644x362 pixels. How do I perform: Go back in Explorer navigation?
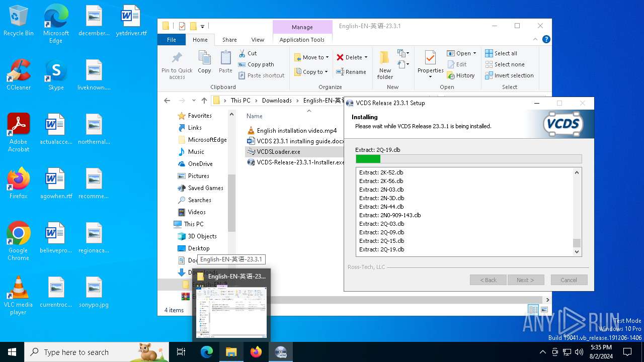click(167, 101)
